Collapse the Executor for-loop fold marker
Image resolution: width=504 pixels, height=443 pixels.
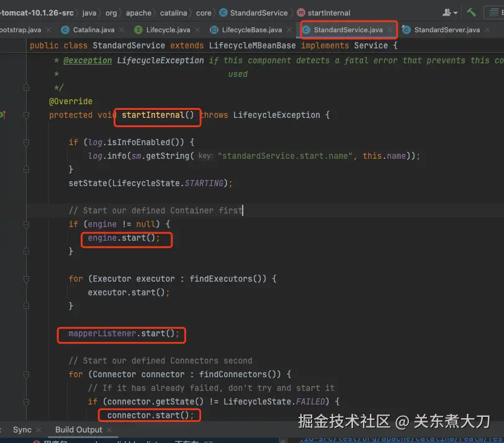pos(26,279)
